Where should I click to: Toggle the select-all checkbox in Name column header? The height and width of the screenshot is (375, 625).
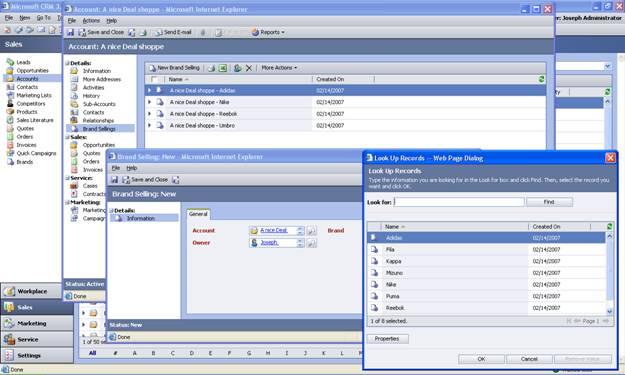coord(154,80)
